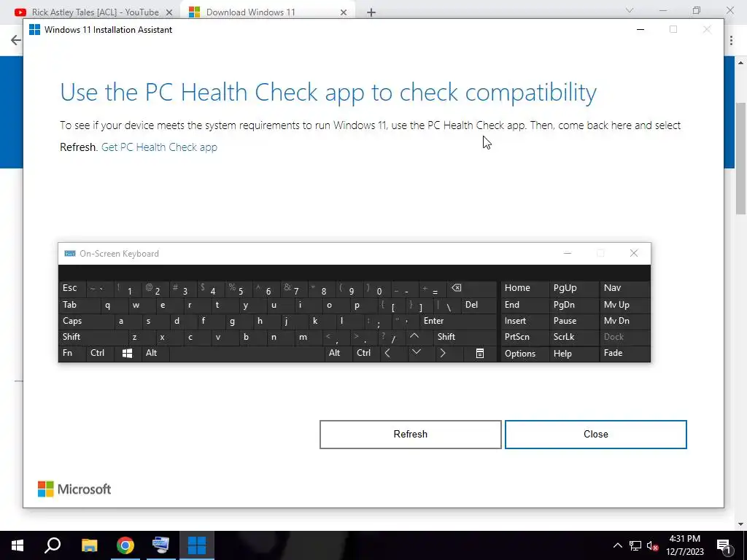The width and height of the screenshot is (747, 560).
Task: Tap the letter m key
Action: [309, 337]
